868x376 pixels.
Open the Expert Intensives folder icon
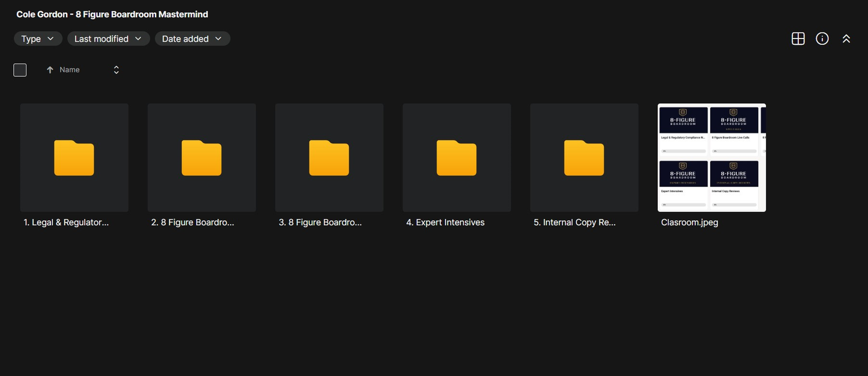click(x=457, y=157)
